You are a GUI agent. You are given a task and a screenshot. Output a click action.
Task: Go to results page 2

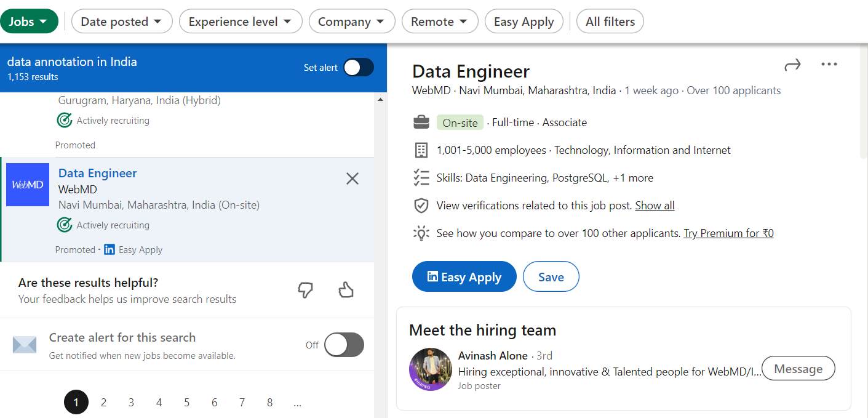click(x=104, y=403)
